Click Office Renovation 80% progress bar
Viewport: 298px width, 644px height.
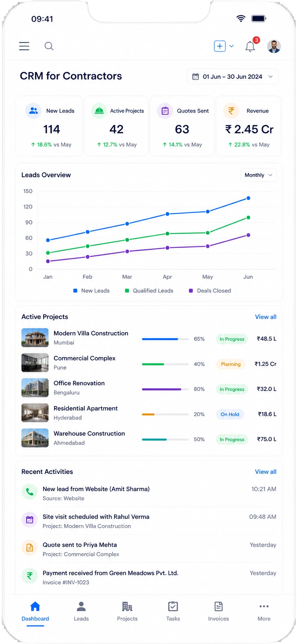click(x=166, y=389)
